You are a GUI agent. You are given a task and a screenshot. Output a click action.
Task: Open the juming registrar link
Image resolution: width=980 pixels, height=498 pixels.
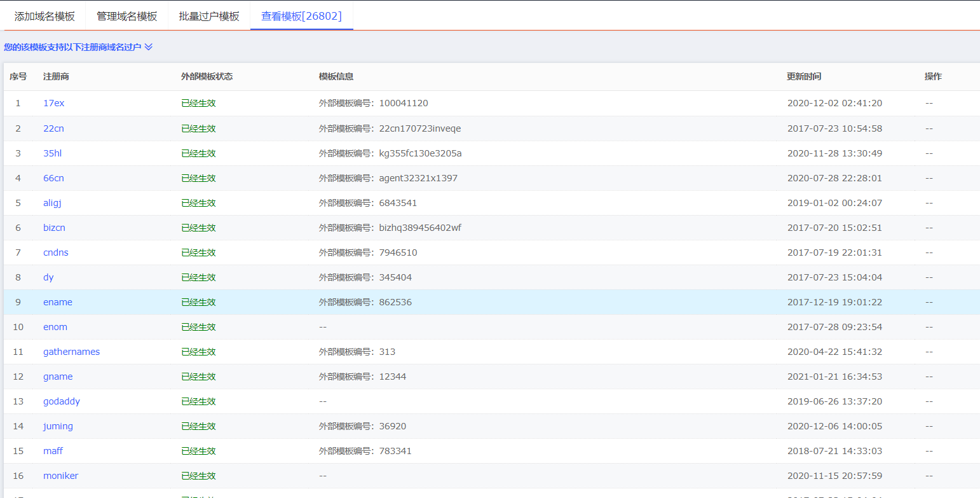58,426
